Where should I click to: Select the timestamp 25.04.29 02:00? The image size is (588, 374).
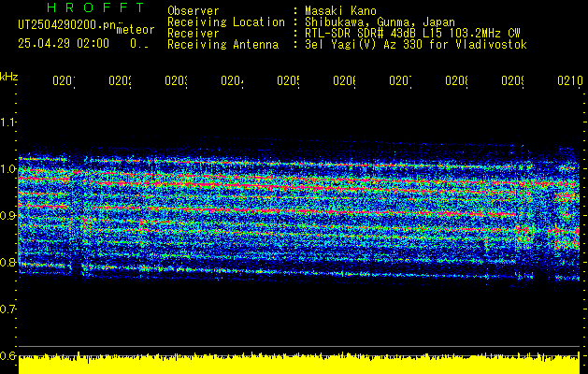(64, 44)
